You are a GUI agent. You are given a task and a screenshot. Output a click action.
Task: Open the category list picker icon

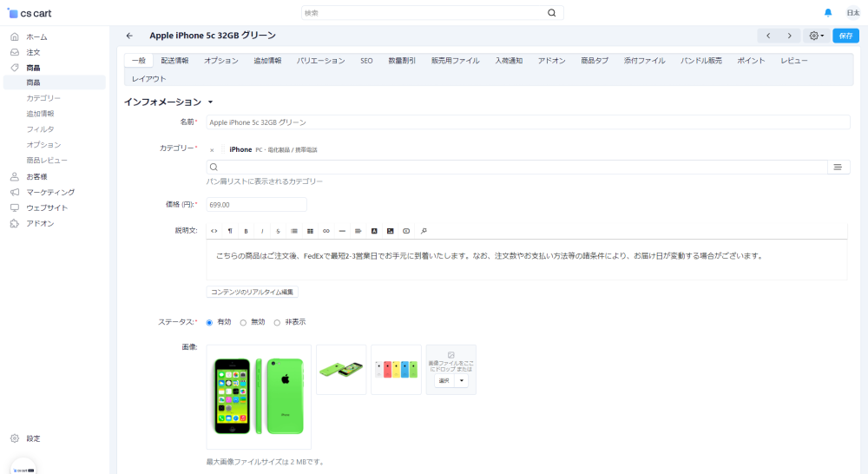coord(838,168)
